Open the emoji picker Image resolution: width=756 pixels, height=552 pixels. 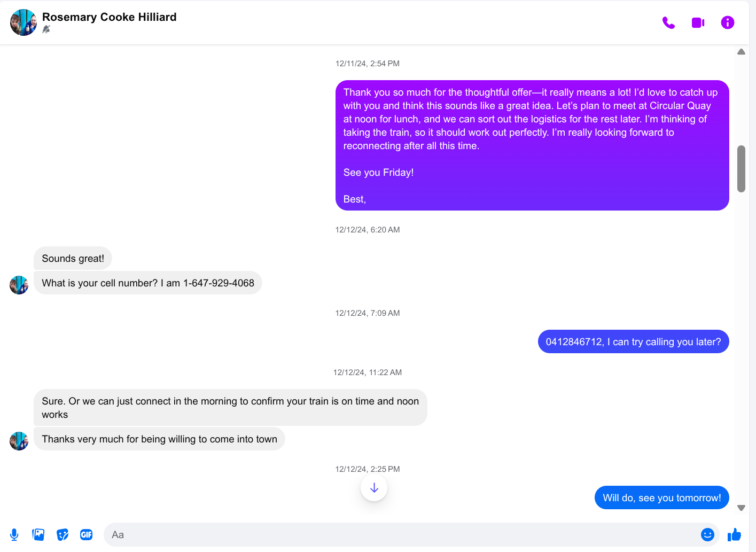click(707, 534)
